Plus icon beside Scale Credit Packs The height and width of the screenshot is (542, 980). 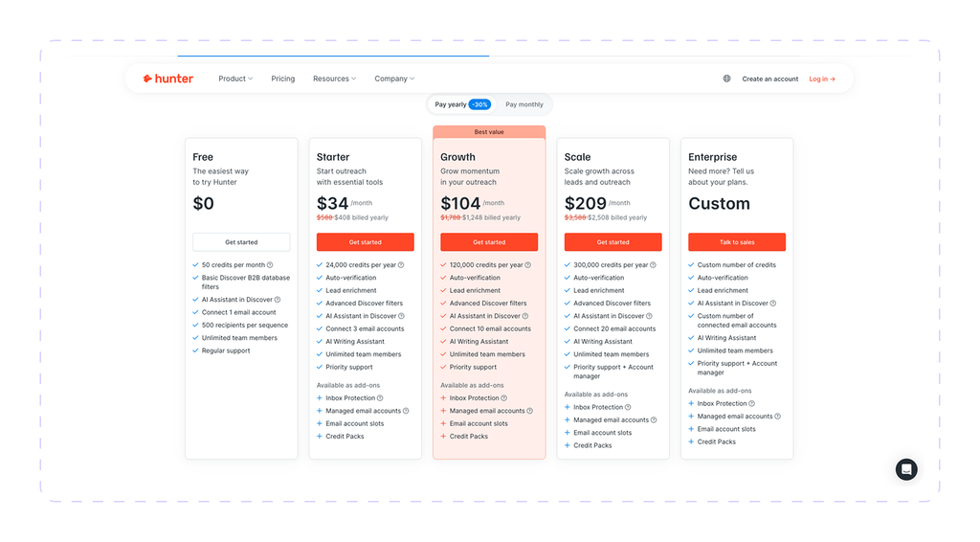(568, 445)
